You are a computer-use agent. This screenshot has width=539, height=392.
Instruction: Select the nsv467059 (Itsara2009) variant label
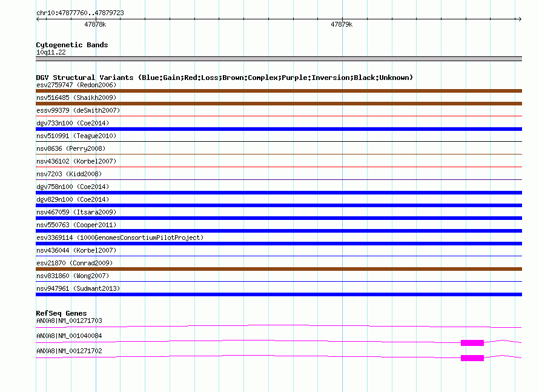pos(76,212)
